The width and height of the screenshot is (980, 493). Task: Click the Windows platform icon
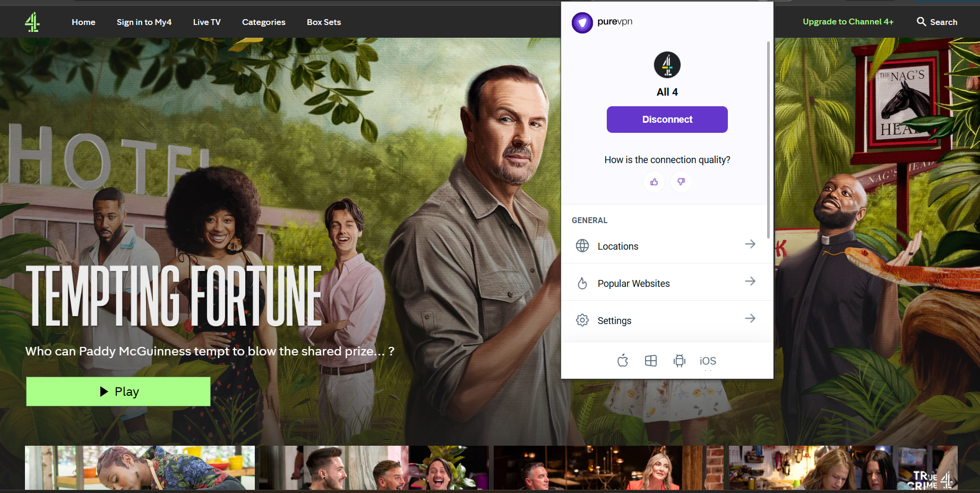click(x=651, y=361)
